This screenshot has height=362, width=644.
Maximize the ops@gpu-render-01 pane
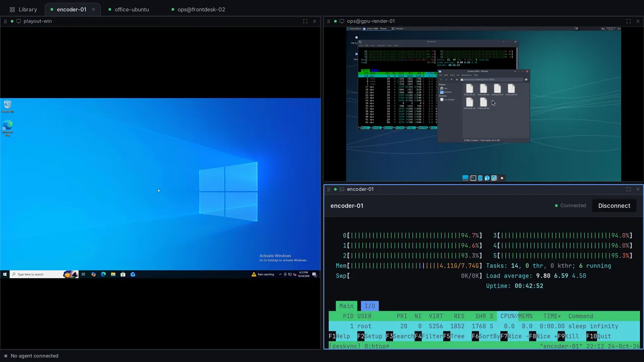(628, 21)
